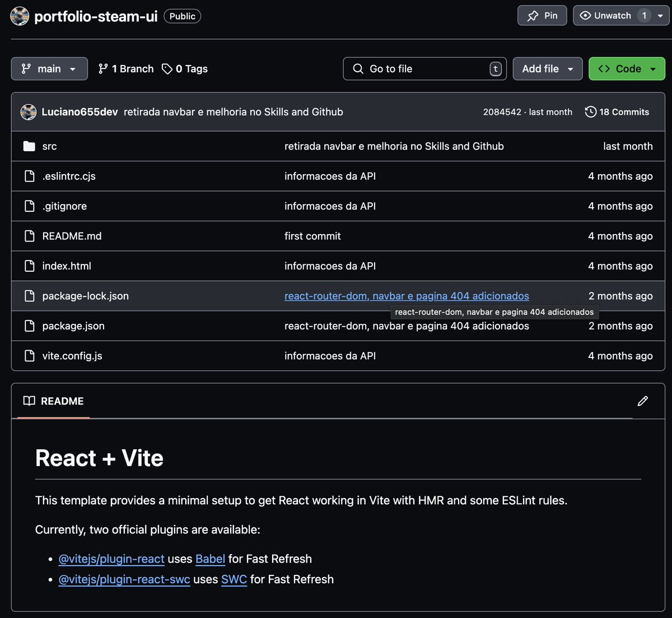Click the Unwatch button label
Image resolution: width=672 pixels, height=618 pixels.
613,16
